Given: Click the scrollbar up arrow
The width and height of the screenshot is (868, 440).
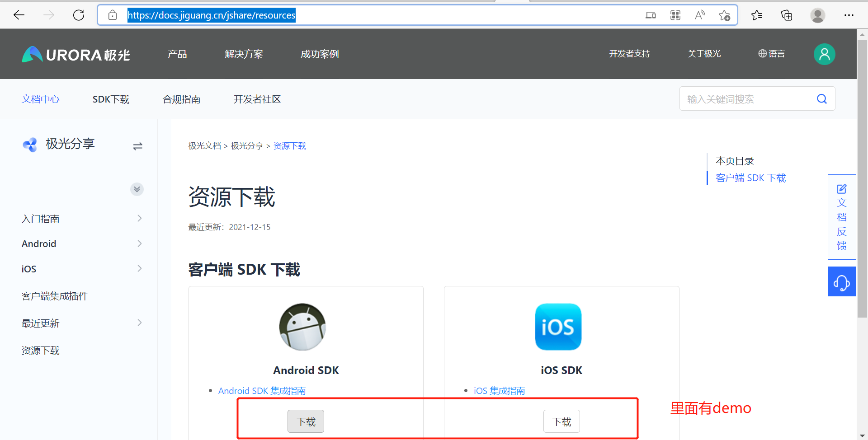Looking at the screenshot, I should coord(862,34).
